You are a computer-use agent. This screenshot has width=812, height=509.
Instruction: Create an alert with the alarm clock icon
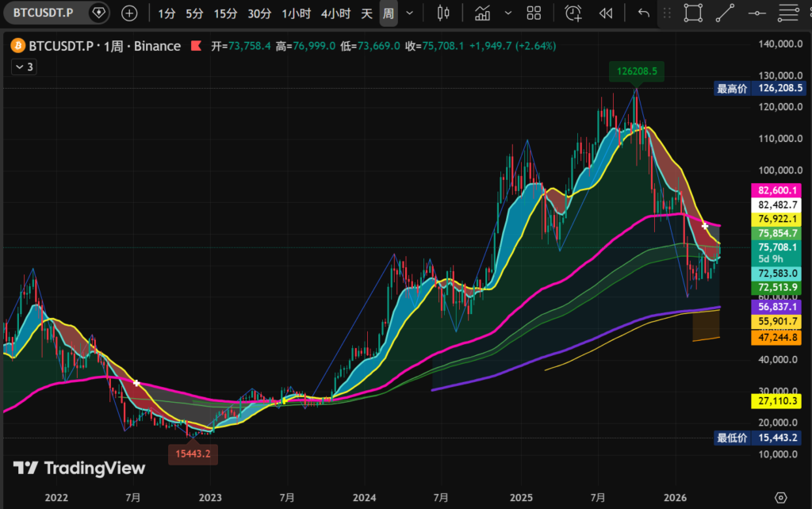point(573,13)
